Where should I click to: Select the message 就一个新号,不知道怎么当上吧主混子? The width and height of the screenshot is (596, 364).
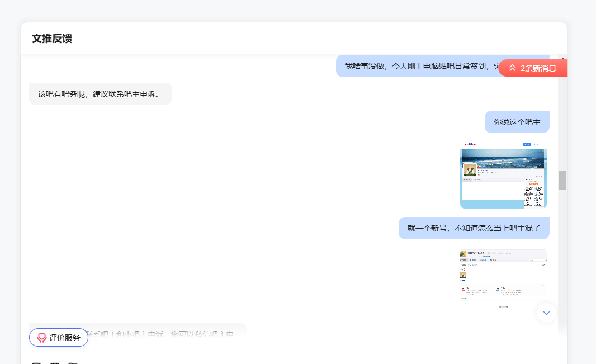474,228
